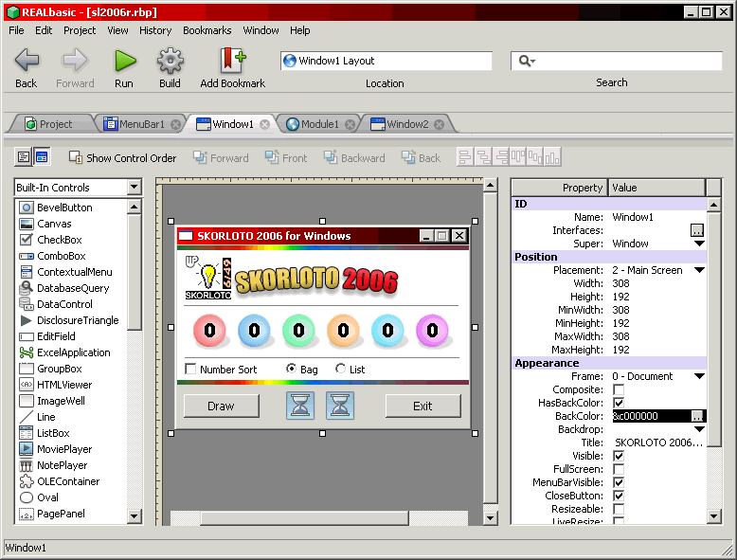This screenshot has height=560, width=737.
Task: Open BackColor picker ellipsis button
Action: [697, 416]
